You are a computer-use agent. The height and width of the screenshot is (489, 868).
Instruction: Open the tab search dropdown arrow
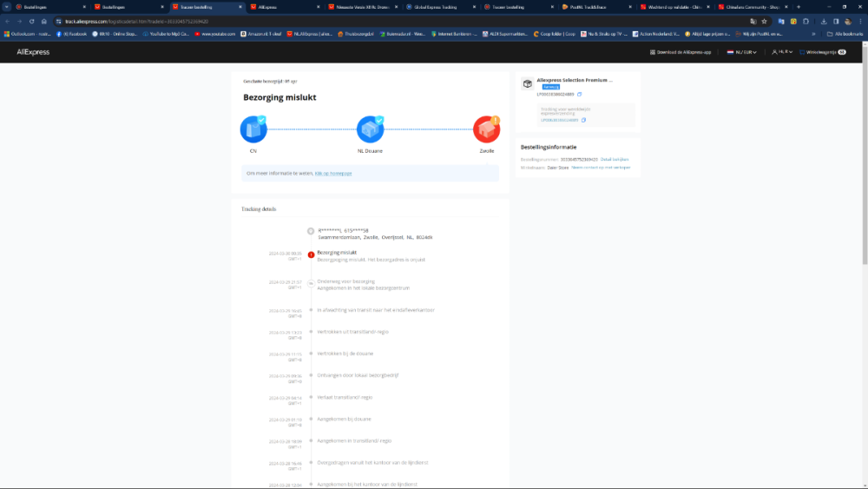pyautogui.click(x=7, y=6)
